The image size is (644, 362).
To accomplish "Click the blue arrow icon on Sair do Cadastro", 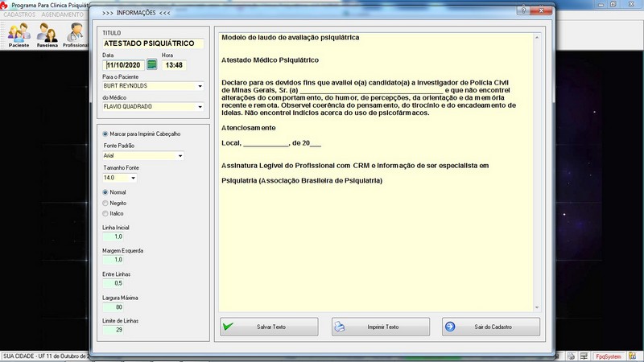I will [450, 327].
